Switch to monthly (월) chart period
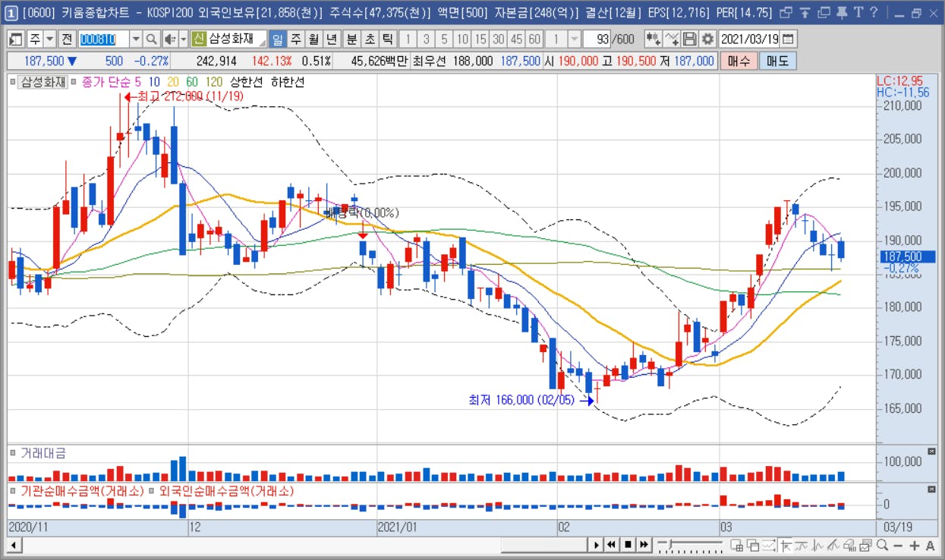Screen dimensions: 945x560 [313, 39]
